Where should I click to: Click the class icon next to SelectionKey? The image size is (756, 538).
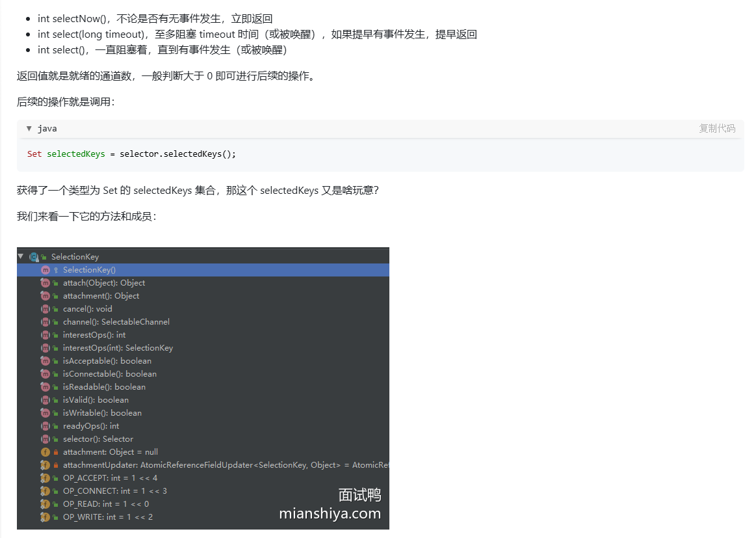[x=34, y=257]
